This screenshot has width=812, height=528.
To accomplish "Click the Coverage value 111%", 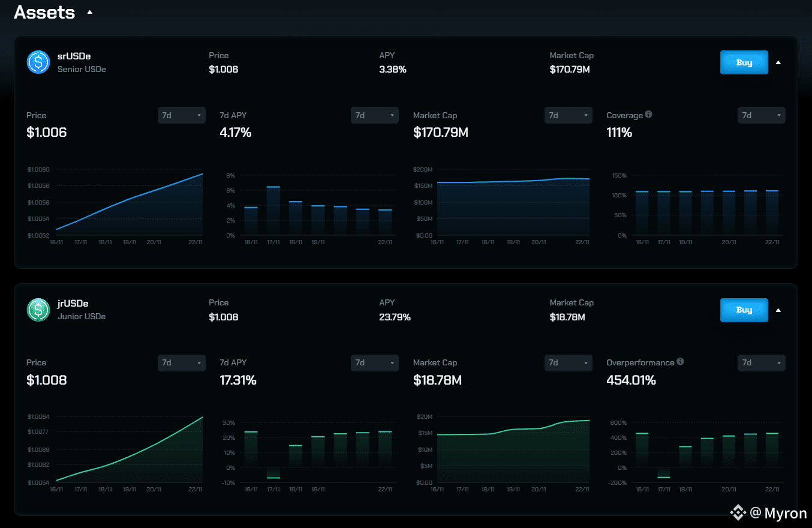I will click(619, 133).
